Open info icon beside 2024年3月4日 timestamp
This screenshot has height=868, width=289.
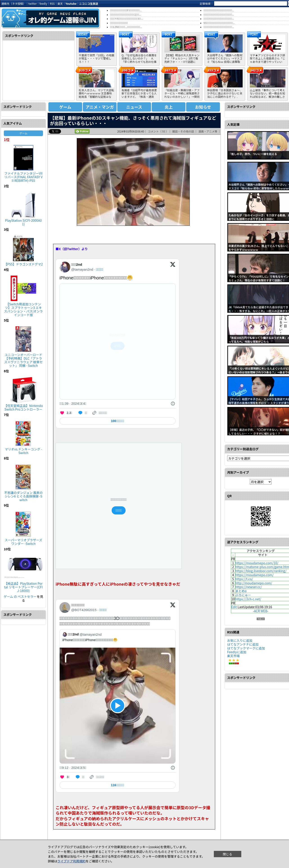[173, 404]
